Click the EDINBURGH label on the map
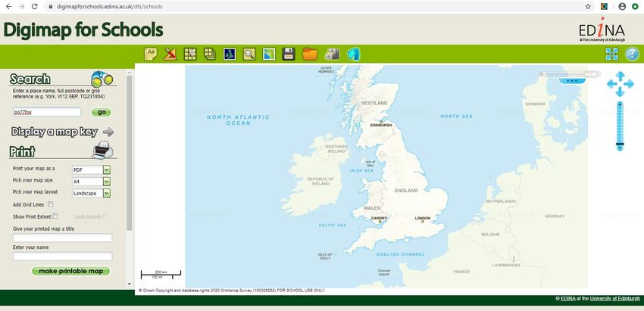Image resolution: width=644 pixels, height=311 pixels. (x=381, y=125)
